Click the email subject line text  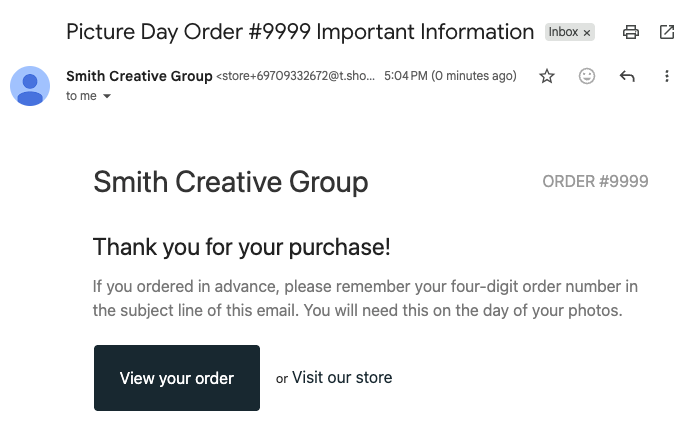(300, 32)
